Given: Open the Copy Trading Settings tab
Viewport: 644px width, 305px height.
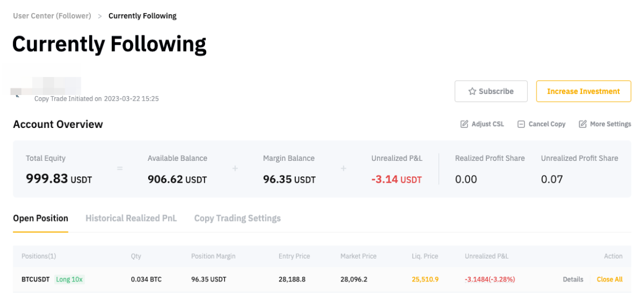Looking at the screenshot, I should tap(237, 218).
